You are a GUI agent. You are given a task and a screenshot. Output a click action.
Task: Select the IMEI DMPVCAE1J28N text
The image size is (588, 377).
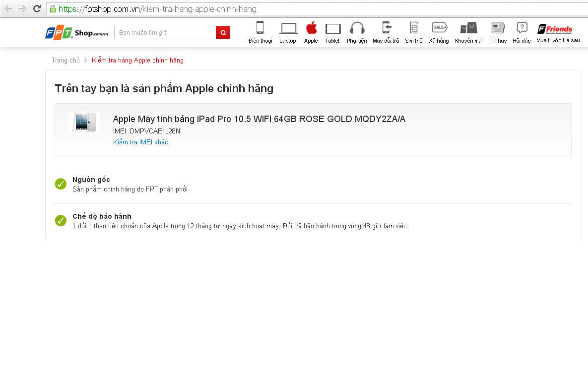click(x=146, y=131)
